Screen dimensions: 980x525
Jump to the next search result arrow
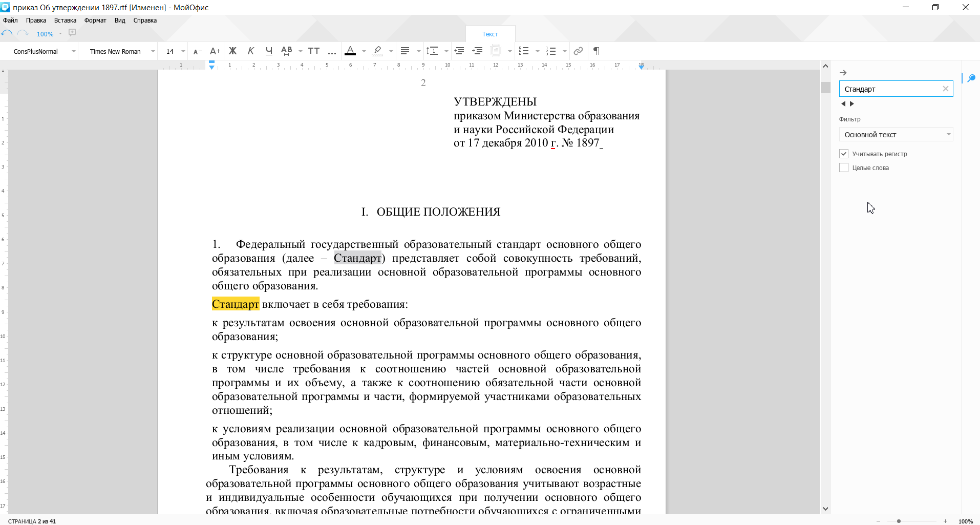(852, 103)
